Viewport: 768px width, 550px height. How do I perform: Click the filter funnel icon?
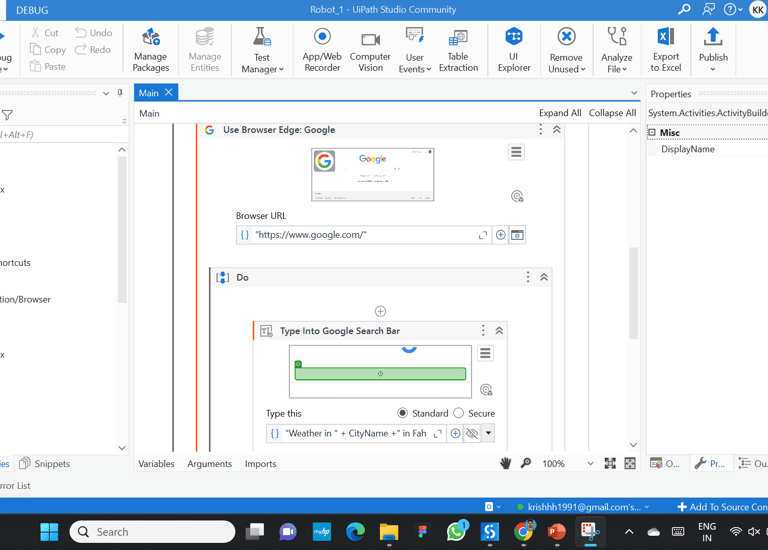(x=7, y=115)
